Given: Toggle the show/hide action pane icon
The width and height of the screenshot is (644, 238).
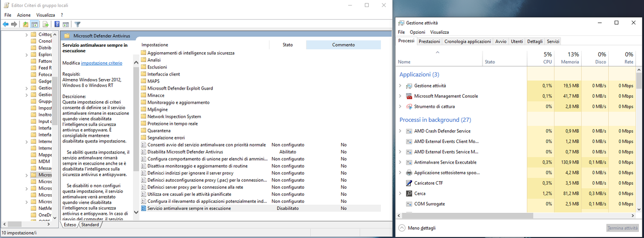Looking at the screenshot, I should tap(66, 24).
